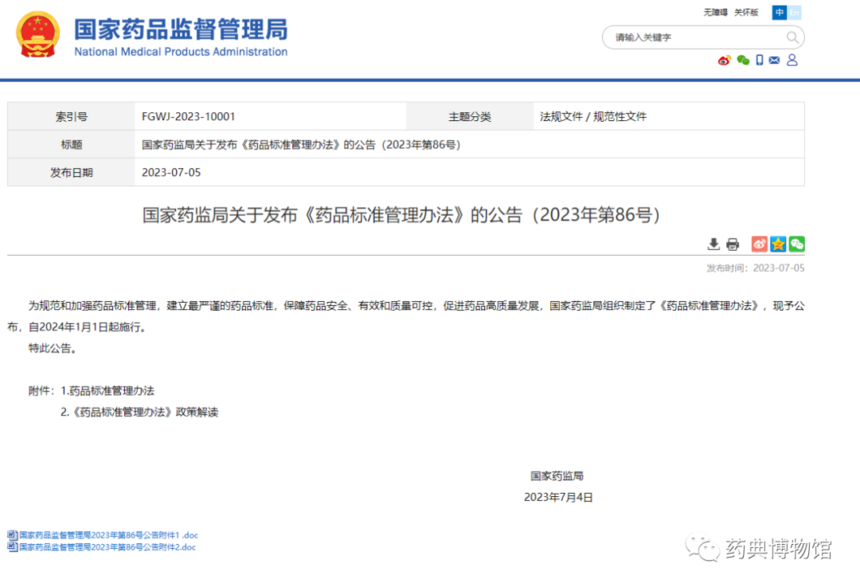The image size is (860, 587).
Task: Open the 无障碍 accessibility link
Action: coord(715,13)
